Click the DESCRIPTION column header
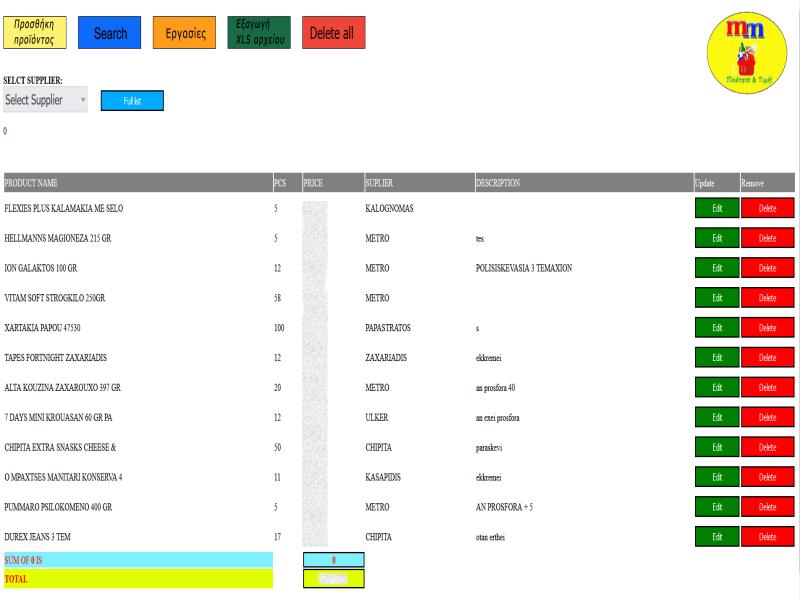800x600 pixels. coord(584,183)
